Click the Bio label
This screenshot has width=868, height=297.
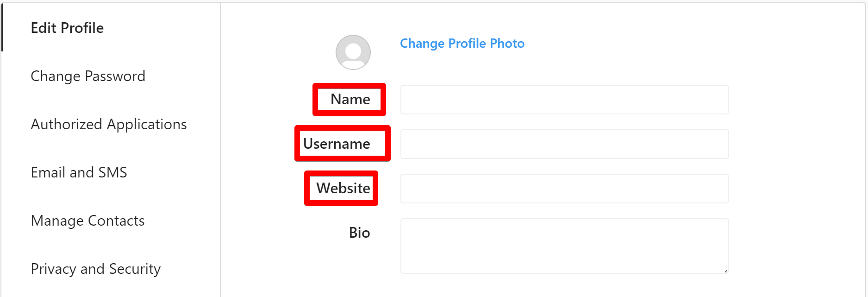coord(360,233)
